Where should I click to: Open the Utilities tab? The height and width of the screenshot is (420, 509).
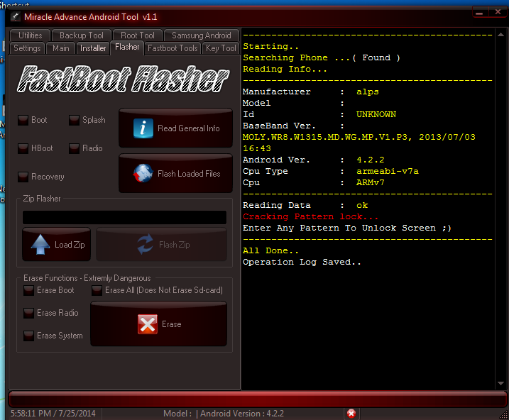31,35
